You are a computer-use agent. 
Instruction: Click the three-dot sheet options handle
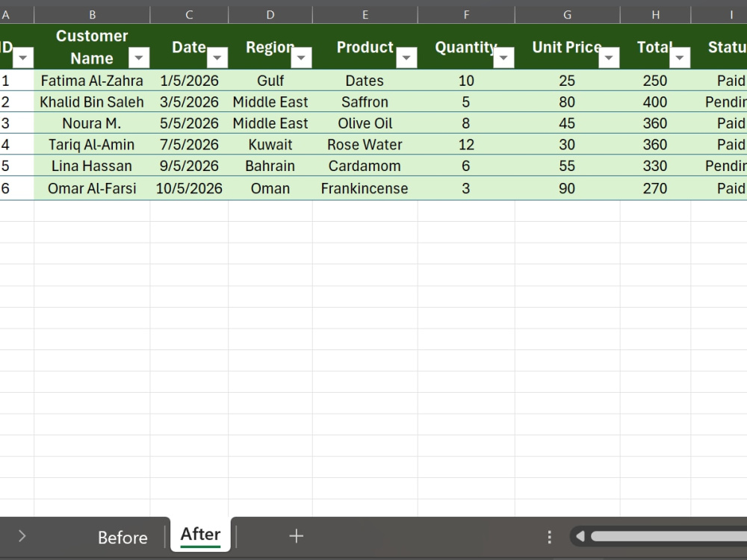549,537
